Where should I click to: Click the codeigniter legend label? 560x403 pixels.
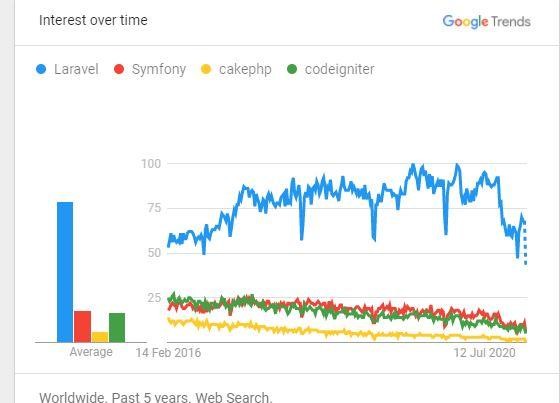[x=340, y=70]
